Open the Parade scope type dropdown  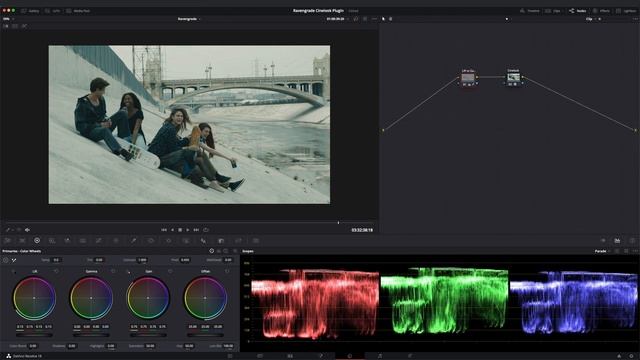click(602, 251)
